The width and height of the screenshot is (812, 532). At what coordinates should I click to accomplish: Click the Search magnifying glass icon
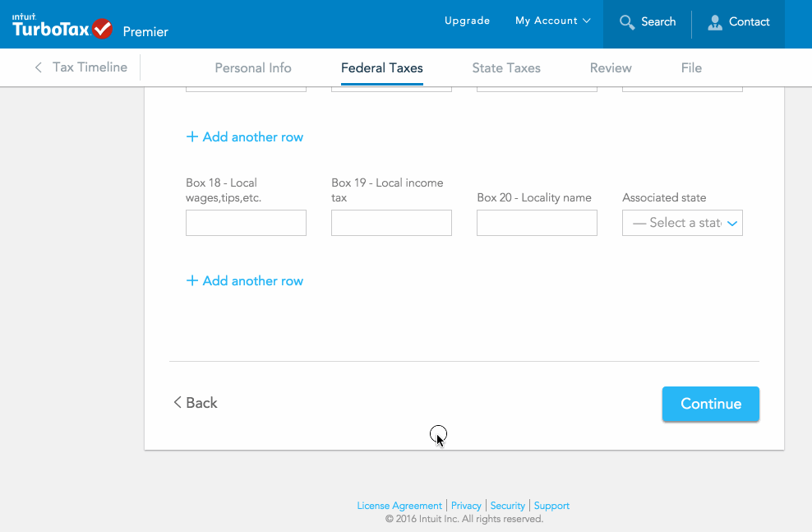627,22
